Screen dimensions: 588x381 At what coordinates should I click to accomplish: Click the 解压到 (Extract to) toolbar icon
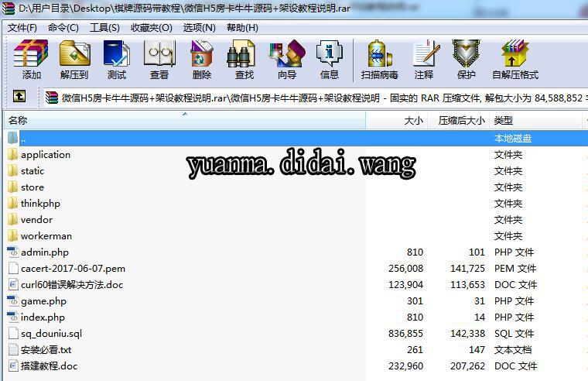74,54
